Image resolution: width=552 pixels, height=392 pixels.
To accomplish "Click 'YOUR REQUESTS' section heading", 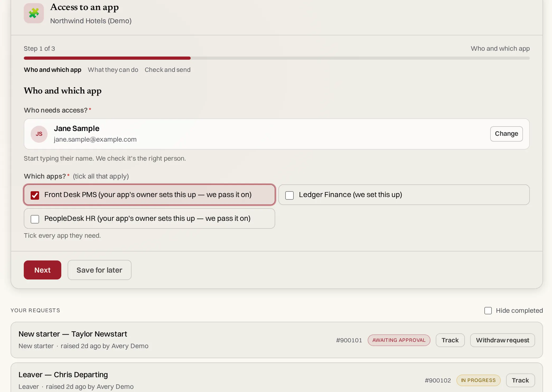I will click(35, 310).
